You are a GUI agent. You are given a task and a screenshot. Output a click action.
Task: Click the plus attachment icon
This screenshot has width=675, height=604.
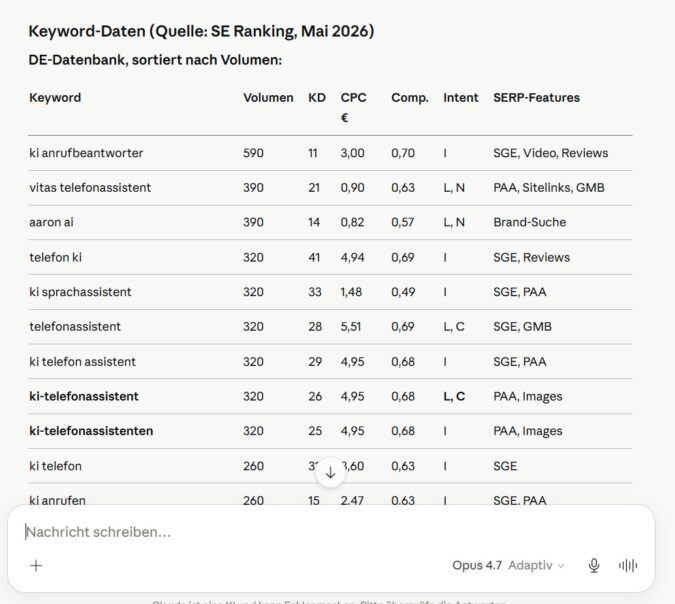36,565
